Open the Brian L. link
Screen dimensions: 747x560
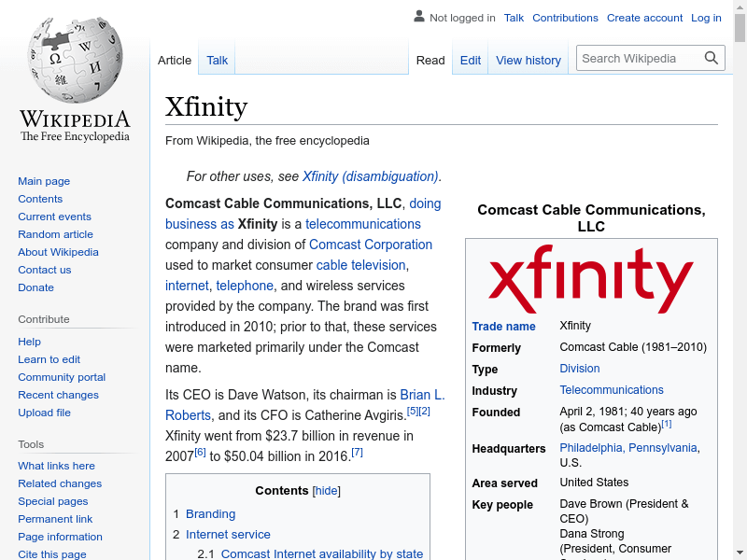click(422, 394)
